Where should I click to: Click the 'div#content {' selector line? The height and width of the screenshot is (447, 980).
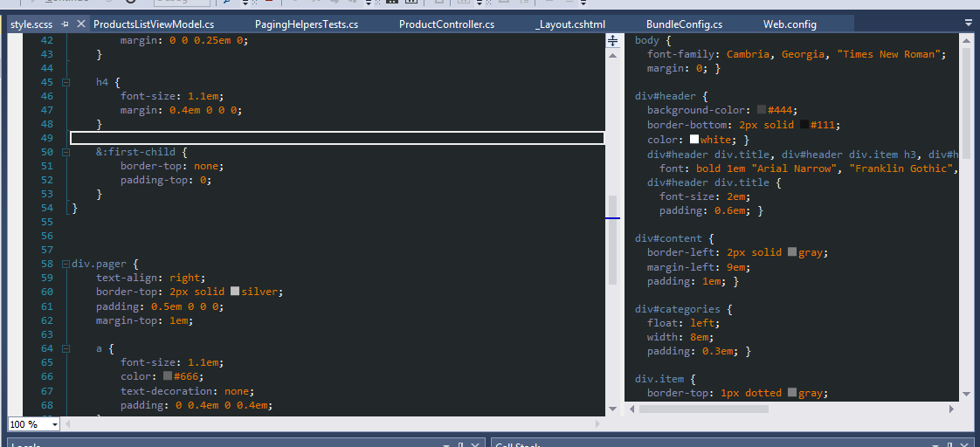[673, 238]
